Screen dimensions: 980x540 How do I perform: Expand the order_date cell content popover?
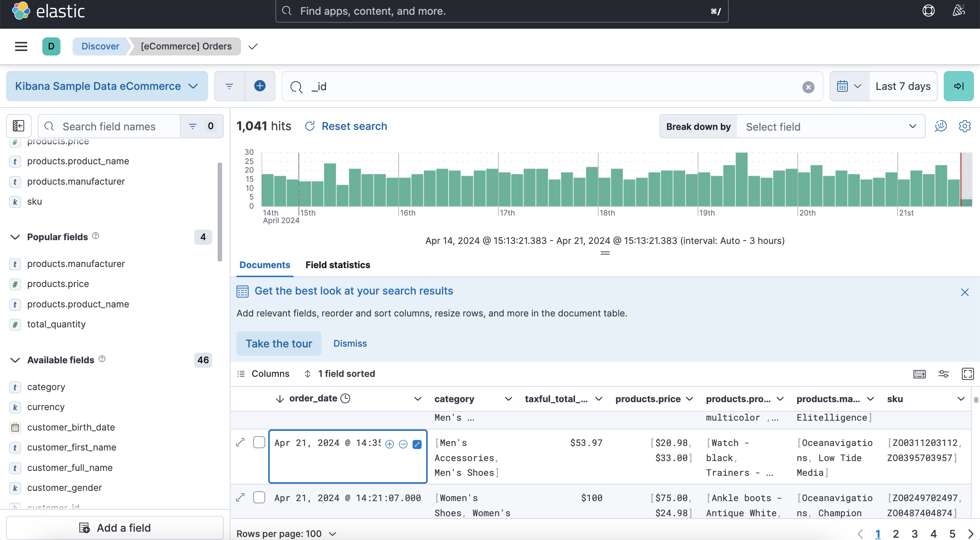(417, 444)
